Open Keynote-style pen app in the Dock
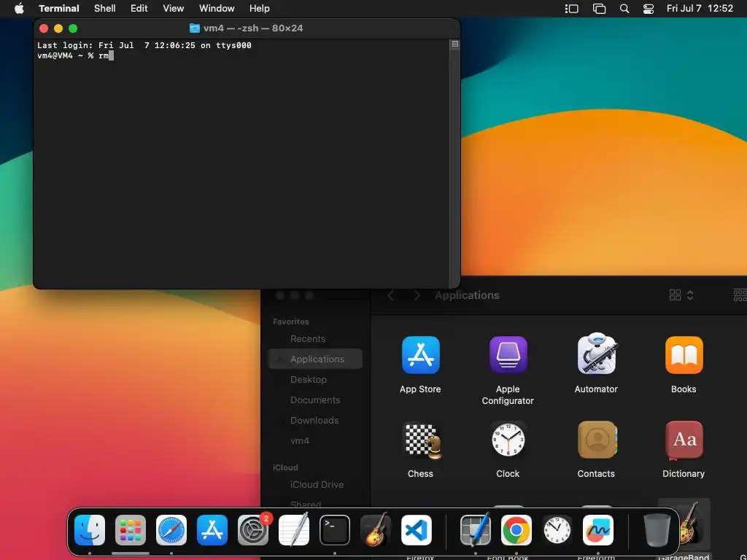Viewport: 747px width, 560px height. coord(476,530)
